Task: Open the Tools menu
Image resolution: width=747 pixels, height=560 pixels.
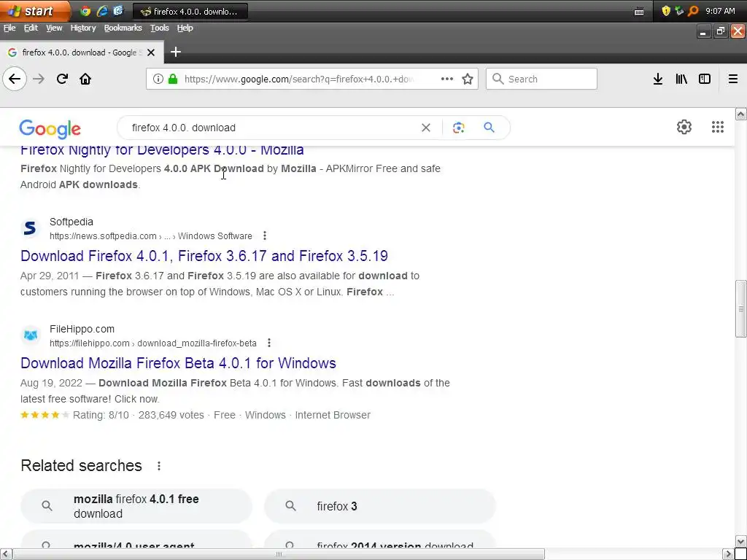Action: pos(160,28)
